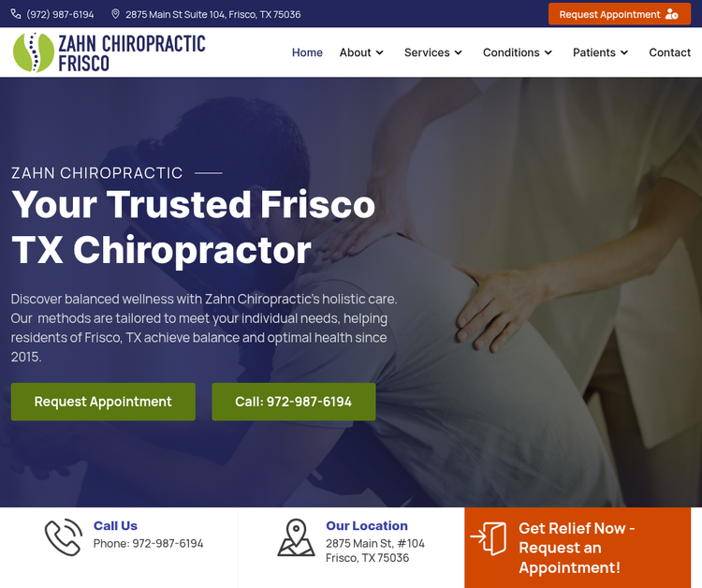Click the user icon on orange Request Appointment button
Image resolution: width=702 pixels, height=588 pixels.
point(671,14)
